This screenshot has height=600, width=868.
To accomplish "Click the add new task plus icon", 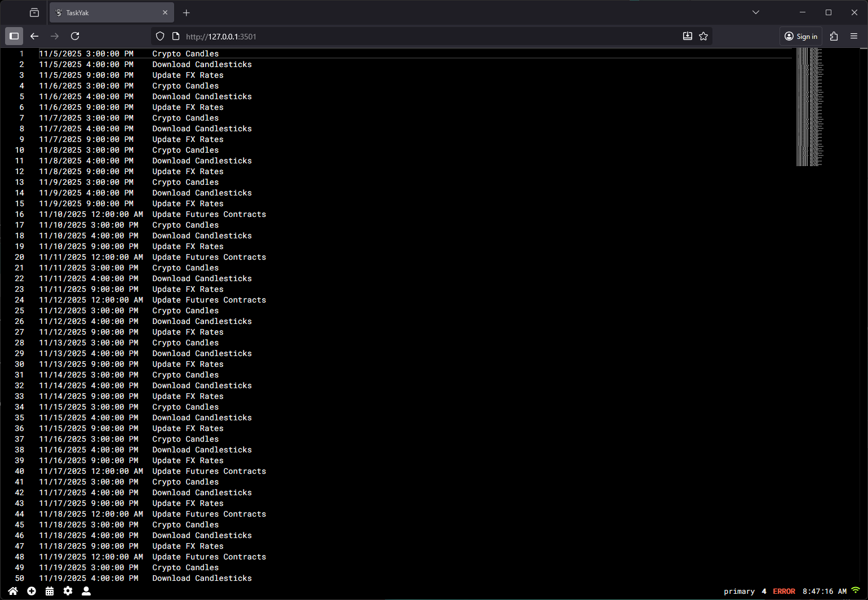I will click(32, 591).
